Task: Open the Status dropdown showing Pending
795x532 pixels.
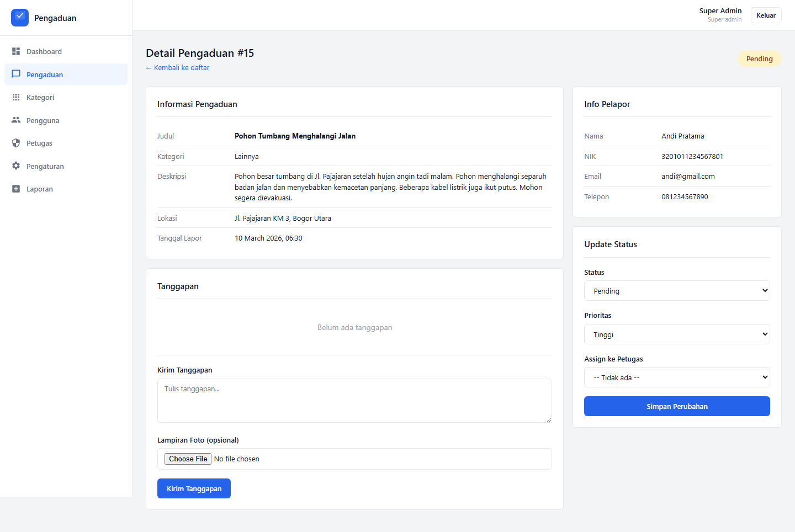Action: (x=677, y=290)
